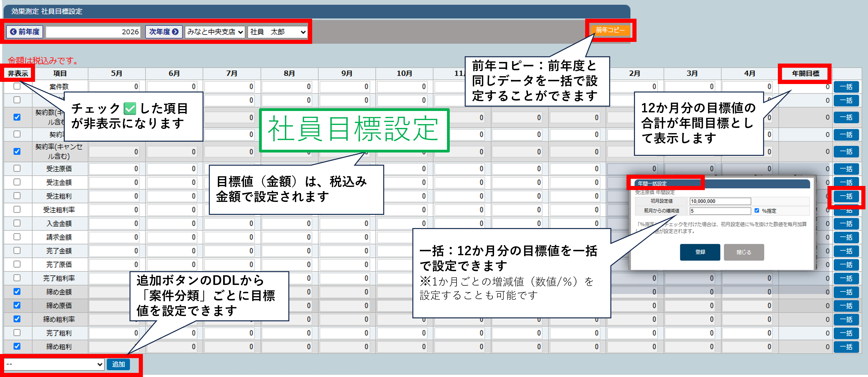This screenshot has height=377, width=868.
Task: Open the みなと中央支店 branch dropdown
Action: 215,32
